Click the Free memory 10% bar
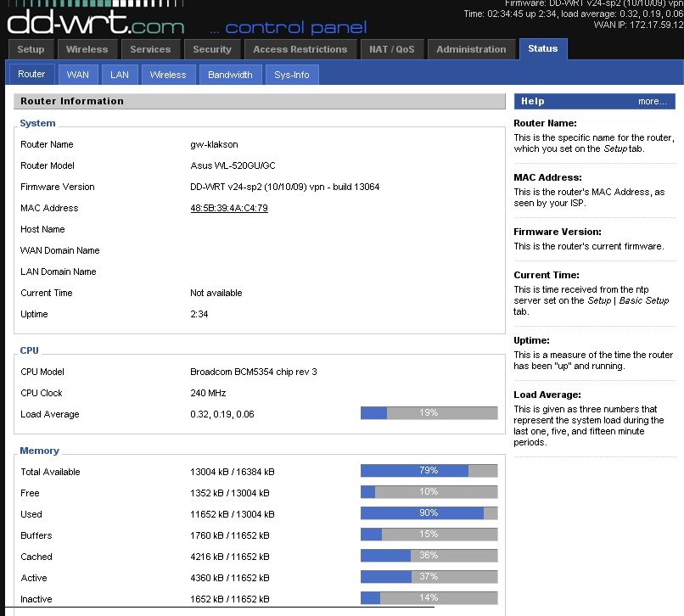Image resolution: width=684 pixels, height=616 pixels. tap(429, 491)
